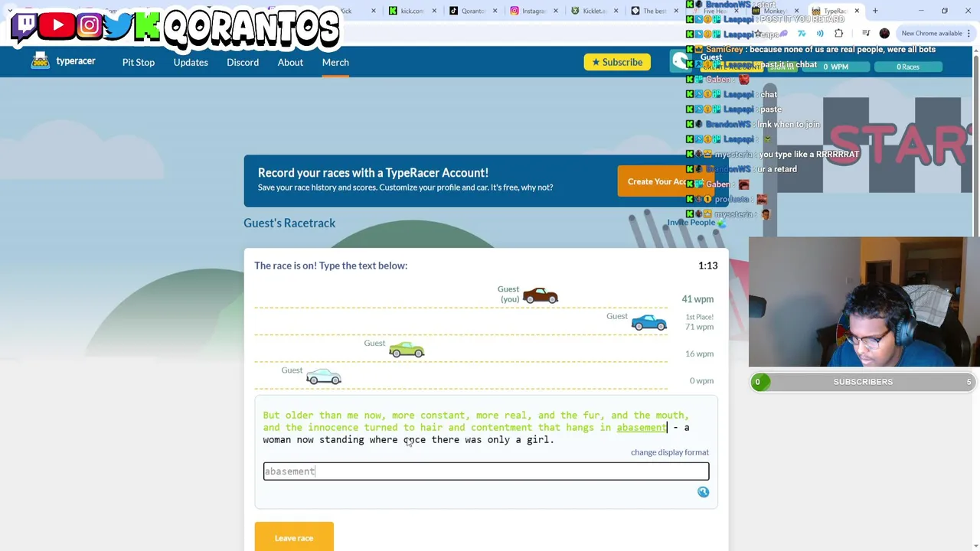Screen dimensions: 980x551
Task: Click the change display format link
Action: click(x=670, y=452)
